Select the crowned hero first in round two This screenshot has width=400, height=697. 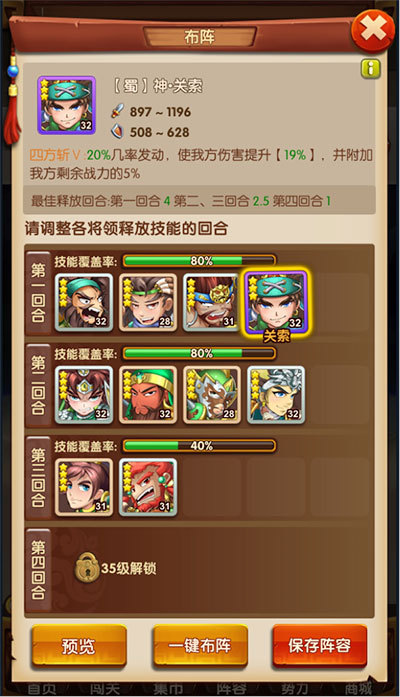[x=84, y=395]
